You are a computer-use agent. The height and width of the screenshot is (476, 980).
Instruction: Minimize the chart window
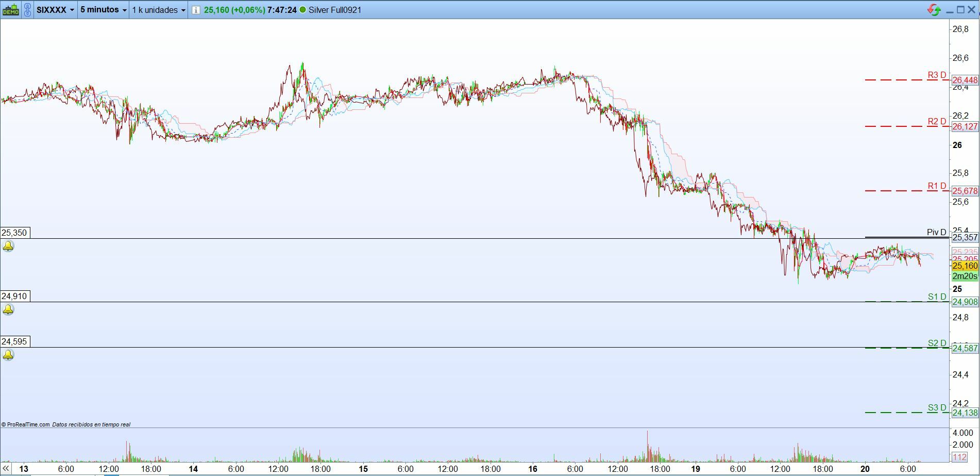(x=950, y=10)
